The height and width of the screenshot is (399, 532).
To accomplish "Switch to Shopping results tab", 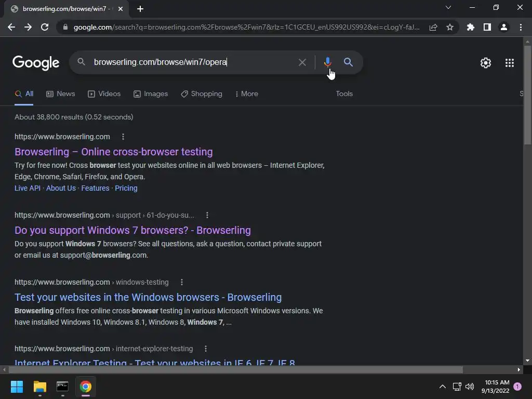I will pyautogui.click(x=202, y=94).
